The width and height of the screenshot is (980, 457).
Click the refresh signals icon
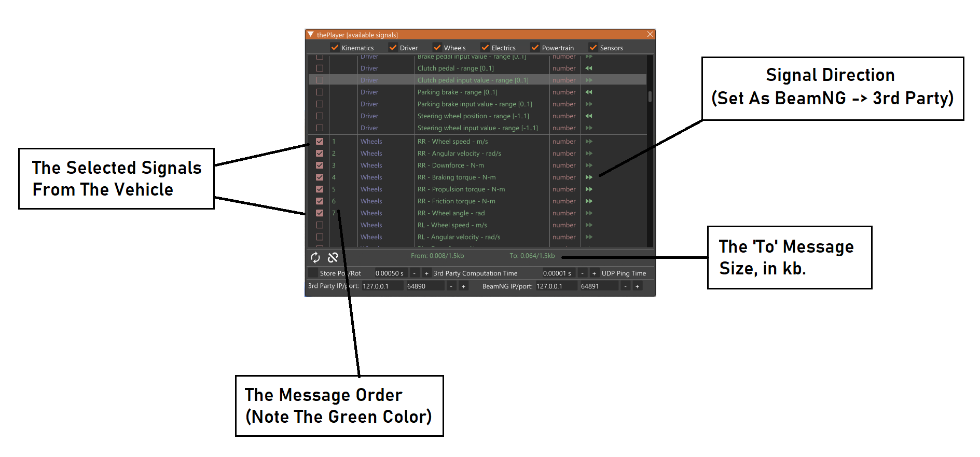click(315, 257)
